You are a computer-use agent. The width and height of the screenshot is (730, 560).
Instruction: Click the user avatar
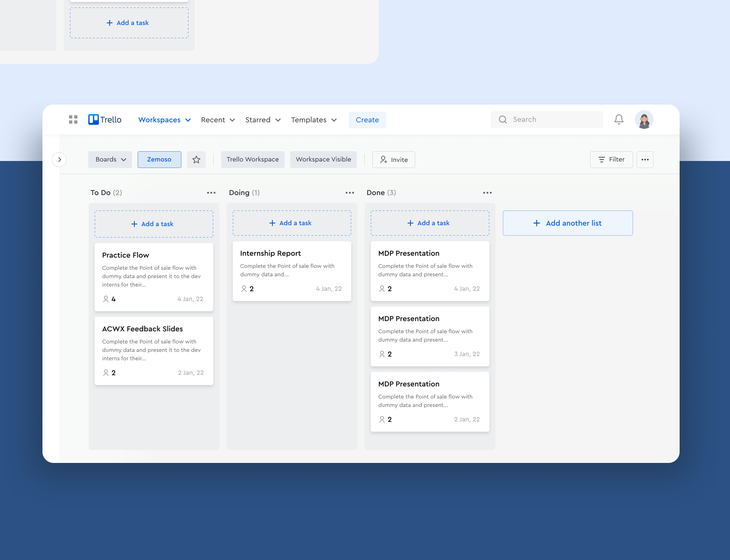click(644, 119)
